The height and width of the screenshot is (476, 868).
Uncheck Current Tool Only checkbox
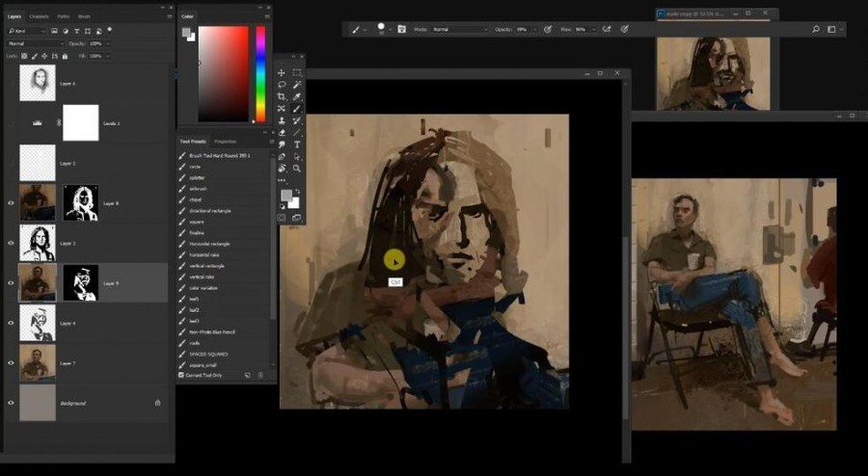(181, 375)
